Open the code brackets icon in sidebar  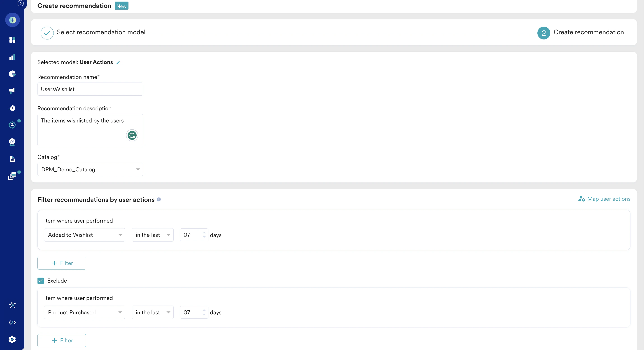[x=12, y=322]
